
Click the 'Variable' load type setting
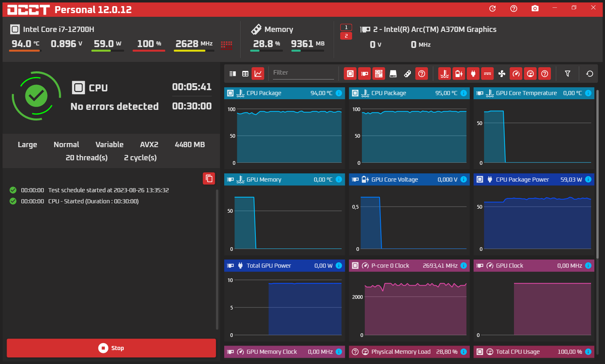coord(109,145)
